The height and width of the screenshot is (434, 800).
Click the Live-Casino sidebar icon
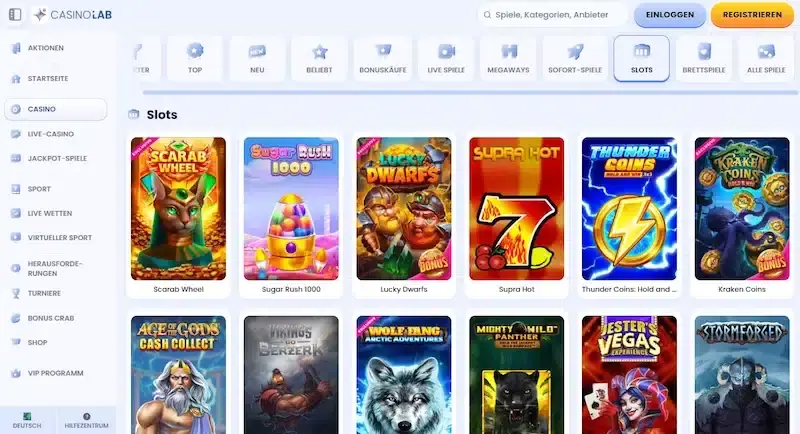(x=16, y=134)
